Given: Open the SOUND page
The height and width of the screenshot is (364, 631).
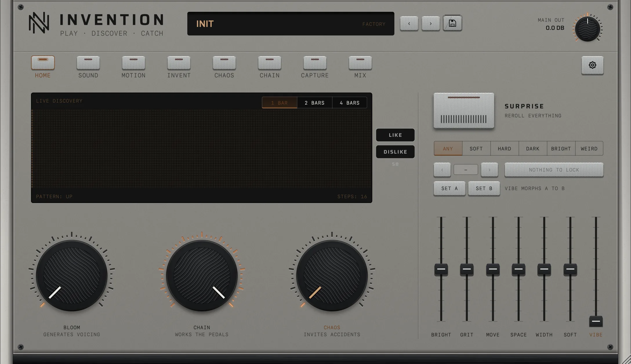Looking at the screenshot, I should tap(88, 63).
